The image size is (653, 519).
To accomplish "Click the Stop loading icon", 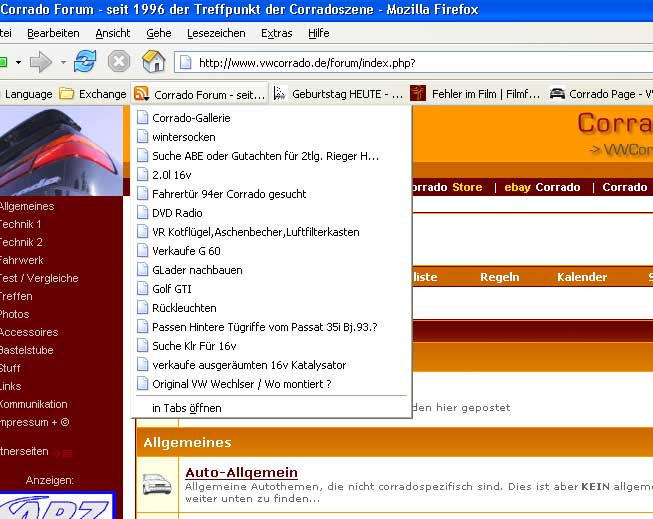I will coord(119,62).
